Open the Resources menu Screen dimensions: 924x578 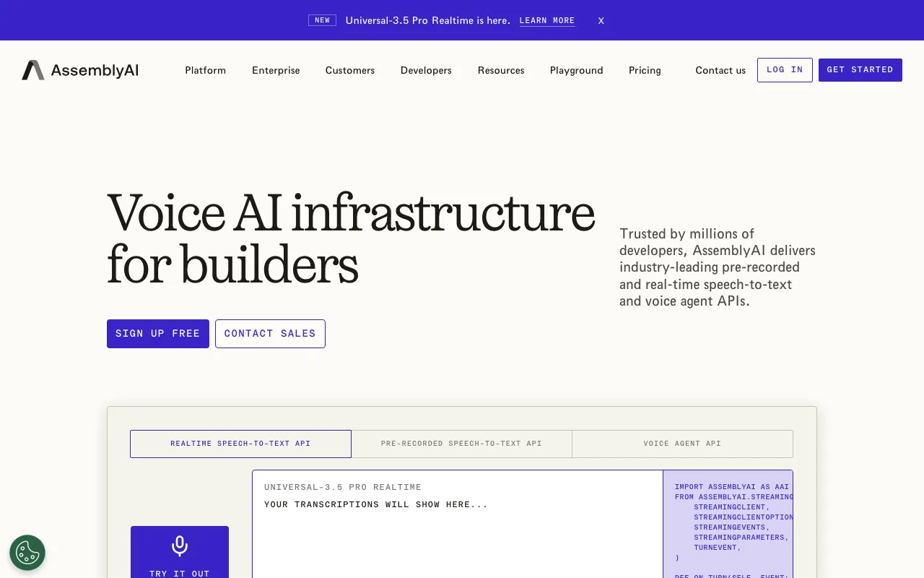pos(501,70)
